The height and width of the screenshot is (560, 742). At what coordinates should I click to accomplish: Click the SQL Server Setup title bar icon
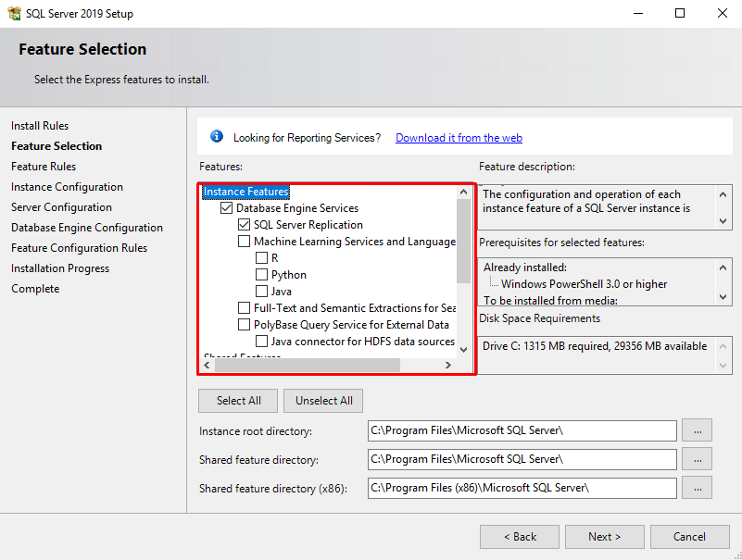click(14, 13)
